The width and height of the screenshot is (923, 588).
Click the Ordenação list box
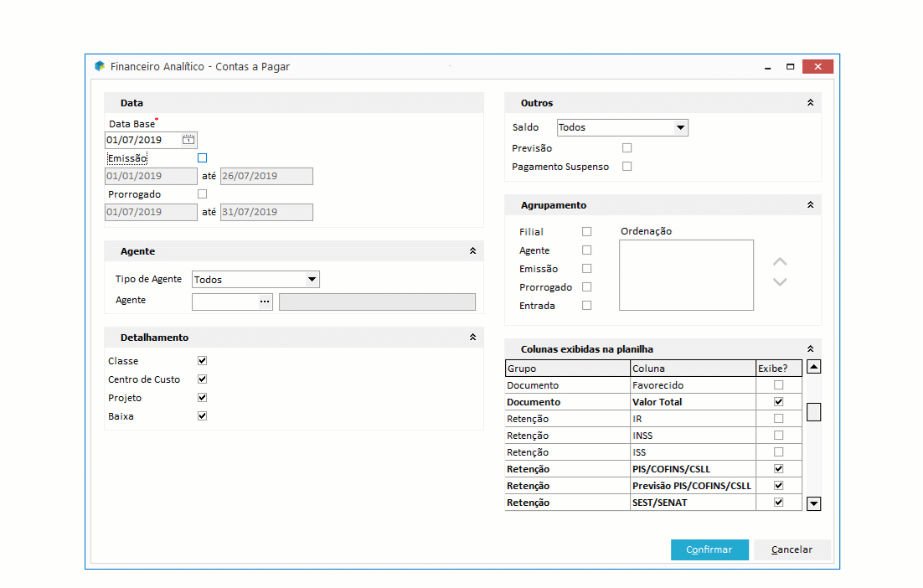point(686,275)
